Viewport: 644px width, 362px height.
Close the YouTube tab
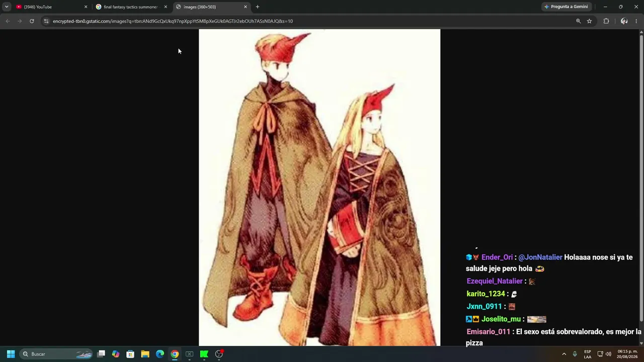click(x=86, y=7)
